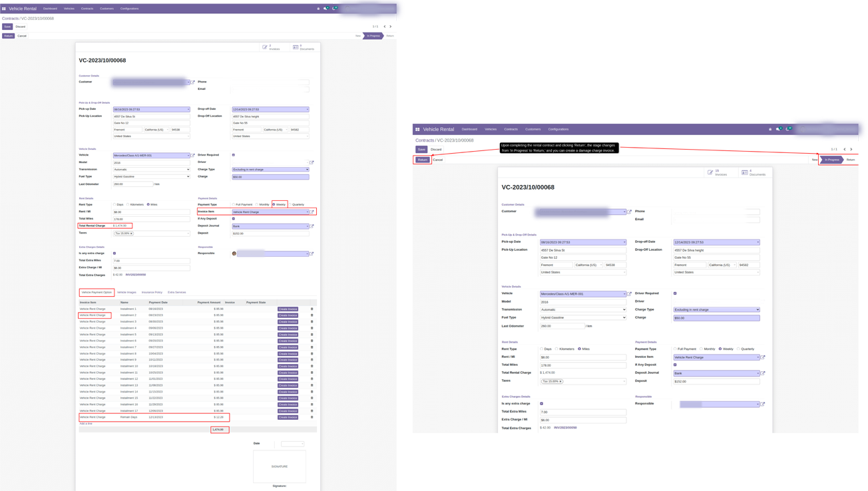Screen dimensions: 868x491
Task: Open the 15 Invoices stat button
Action: (718, 172)
